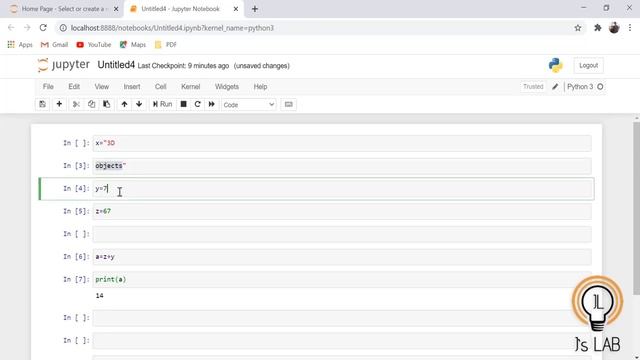Open the Maps bookmark
This screenshot has width=640, height=360.
(x=133, y=44)
